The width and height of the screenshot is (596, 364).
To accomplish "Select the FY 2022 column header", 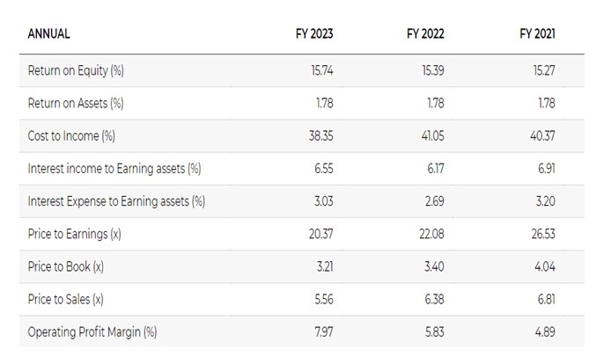I will click(x=425, y=34).
